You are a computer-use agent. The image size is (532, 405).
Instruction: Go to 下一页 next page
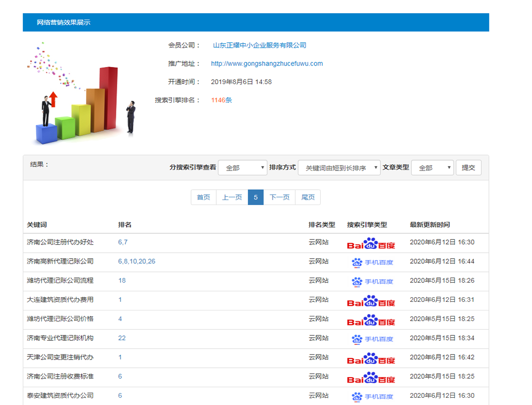coord(280,197)
